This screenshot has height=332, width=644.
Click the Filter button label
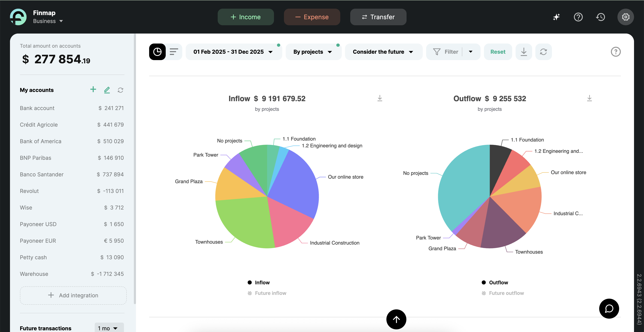pyautogui.click(x=451, y=52)
